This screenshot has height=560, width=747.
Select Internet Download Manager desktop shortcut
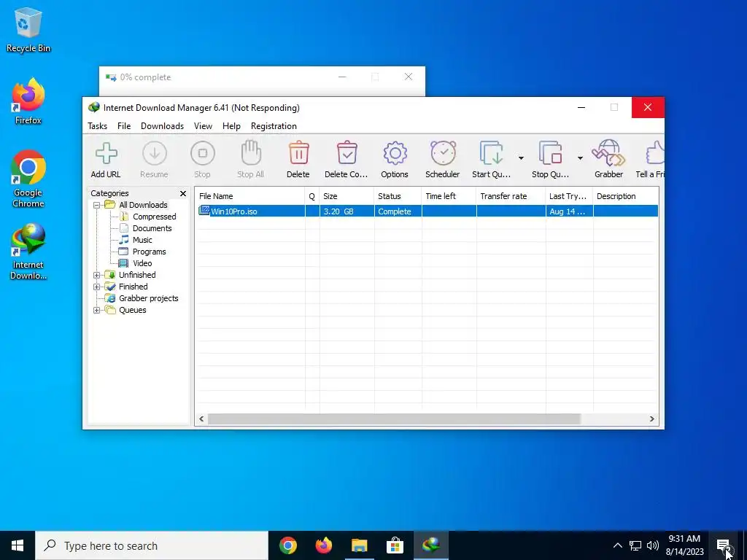[28, 252]
